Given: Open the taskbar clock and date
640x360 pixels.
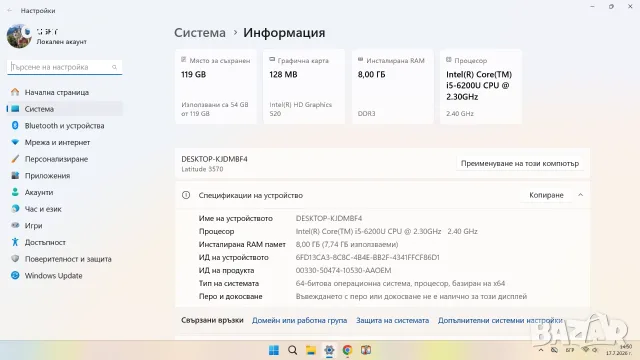Looking at the screenshot, I should point(619,350).
